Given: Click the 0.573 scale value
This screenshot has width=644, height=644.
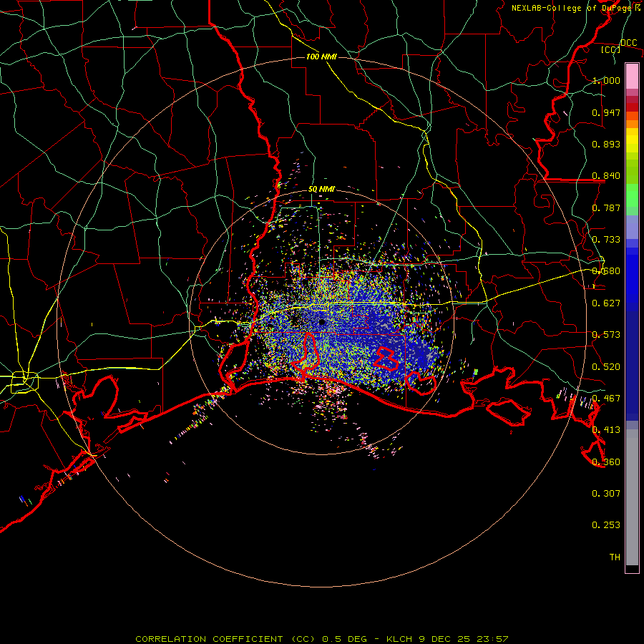Looking at the screenshot, I should pos(606,335).
